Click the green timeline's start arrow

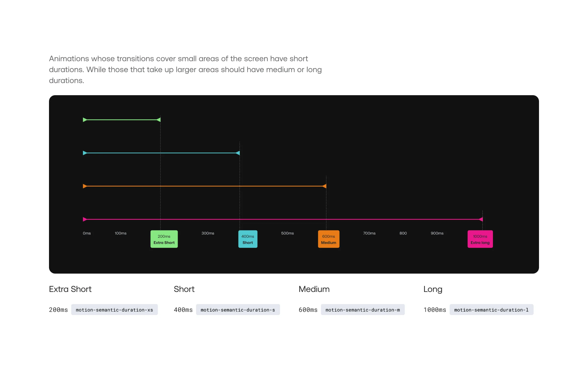pos(85,120)
